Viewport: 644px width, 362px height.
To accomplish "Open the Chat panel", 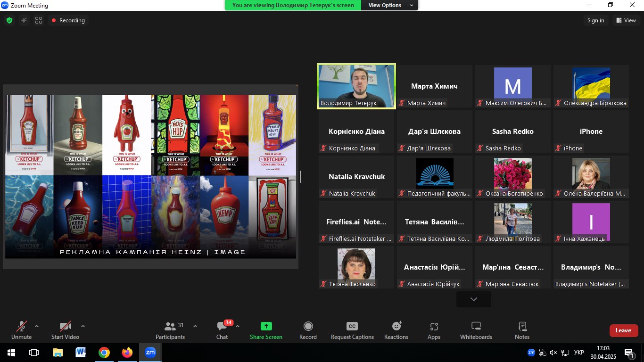I will coord(222,330).
